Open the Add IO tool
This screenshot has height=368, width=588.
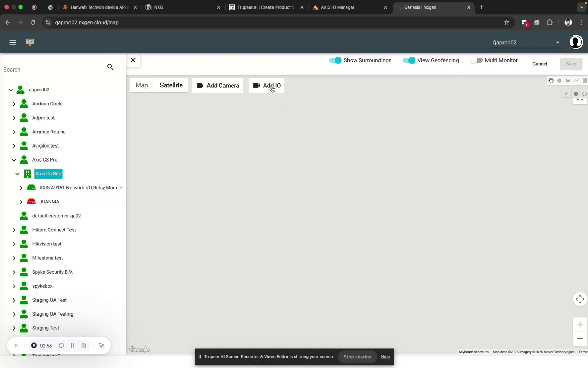point(266,86)
